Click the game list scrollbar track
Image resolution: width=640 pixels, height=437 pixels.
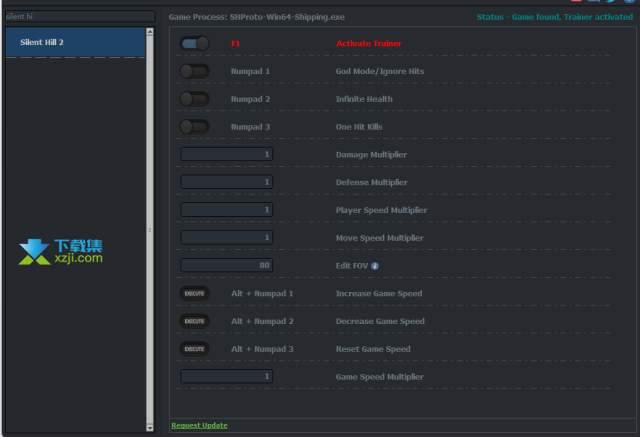click(x=150, y=230)
